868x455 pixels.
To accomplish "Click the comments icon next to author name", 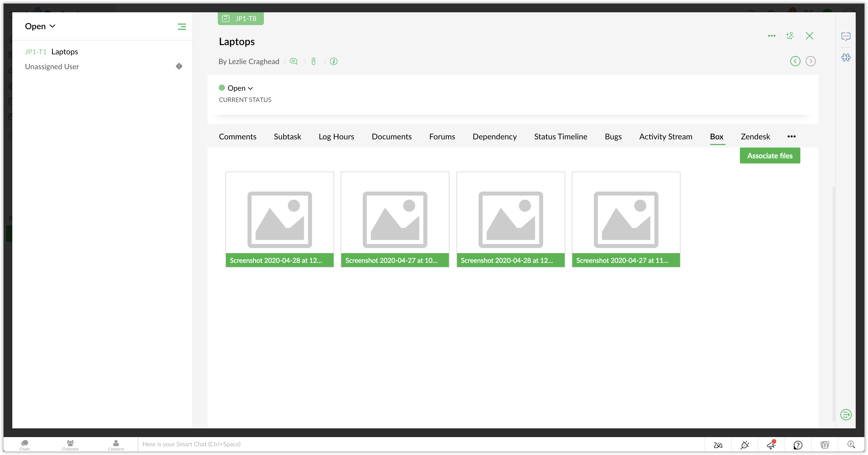I will click(x=294, y=61).
